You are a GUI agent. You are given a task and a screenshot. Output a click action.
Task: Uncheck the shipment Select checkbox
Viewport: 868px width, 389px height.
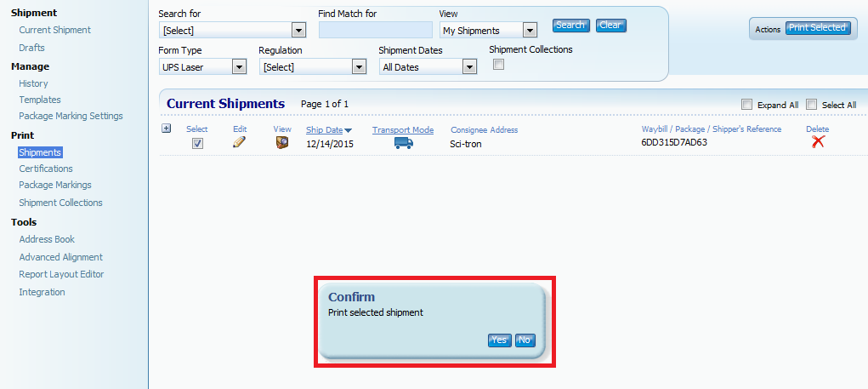pos(197,144)
